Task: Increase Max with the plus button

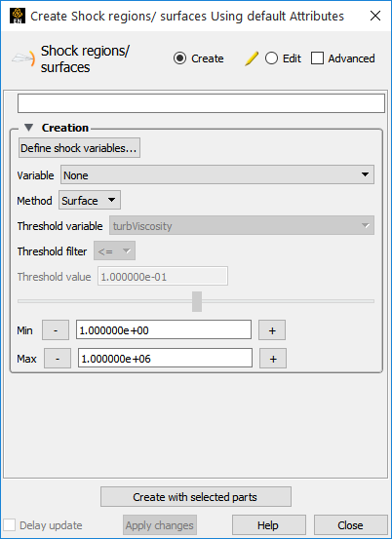Action: 273,359
